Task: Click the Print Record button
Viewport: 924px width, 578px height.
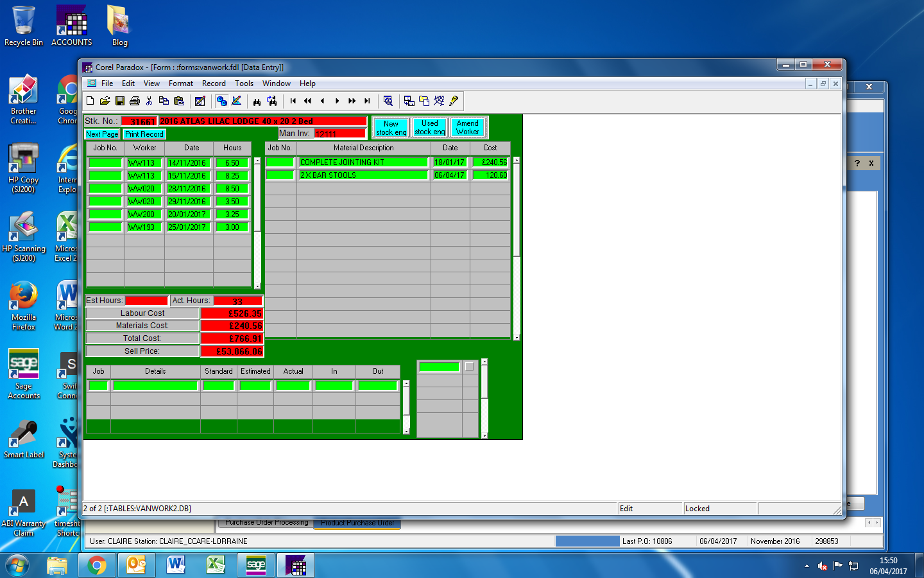Action: tap(144, 134)
